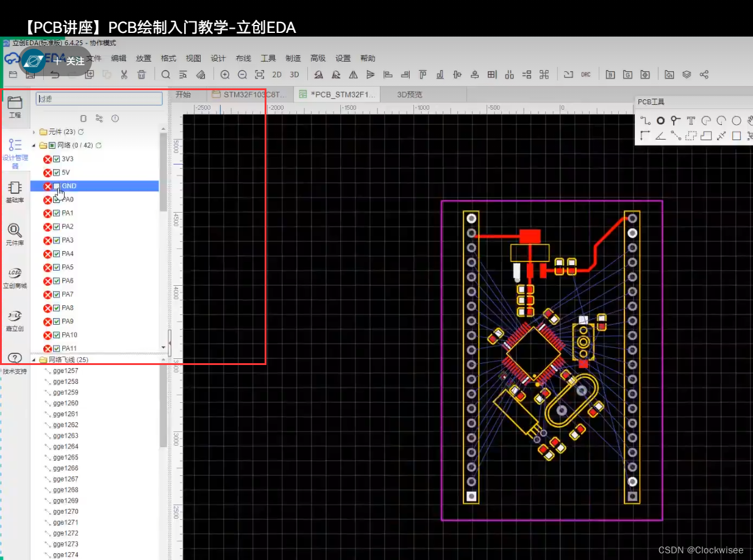753x560 pixels.
Task: Click the 2D view button
Action: tap(277, 74)
